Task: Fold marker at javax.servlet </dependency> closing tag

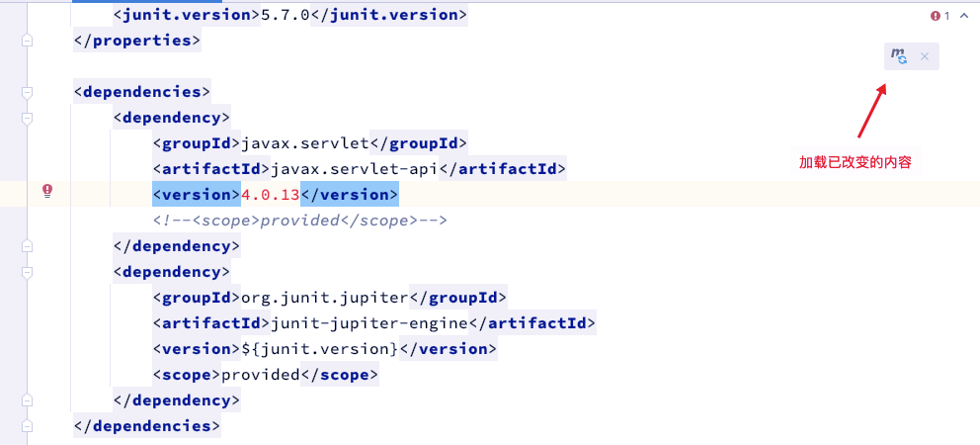Action: coord(27,246)
